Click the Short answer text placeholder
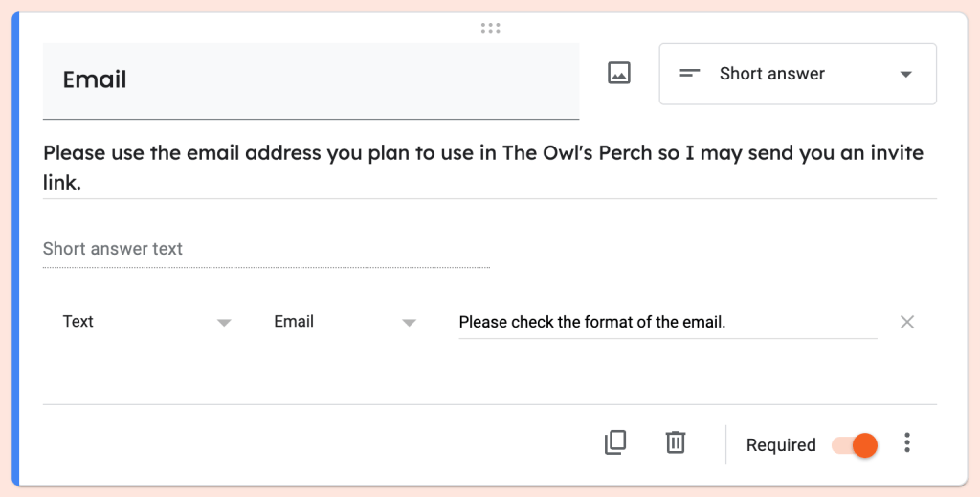Viewport: 980px width, 497px height. 113,249
